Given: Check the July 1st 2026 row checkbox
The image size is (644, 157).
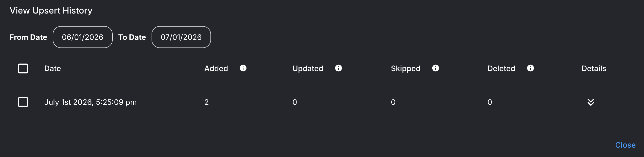Looking at the screenshot, I should point(23,102).
